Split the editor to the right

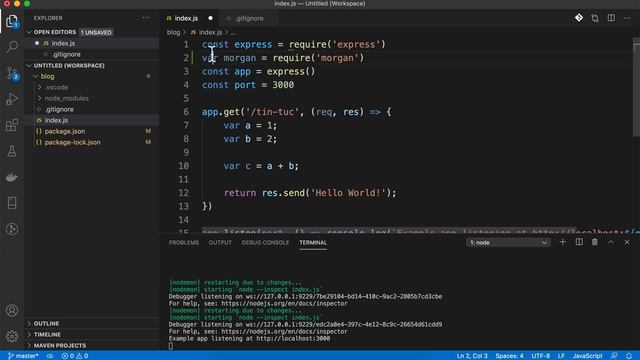[611, 18]
